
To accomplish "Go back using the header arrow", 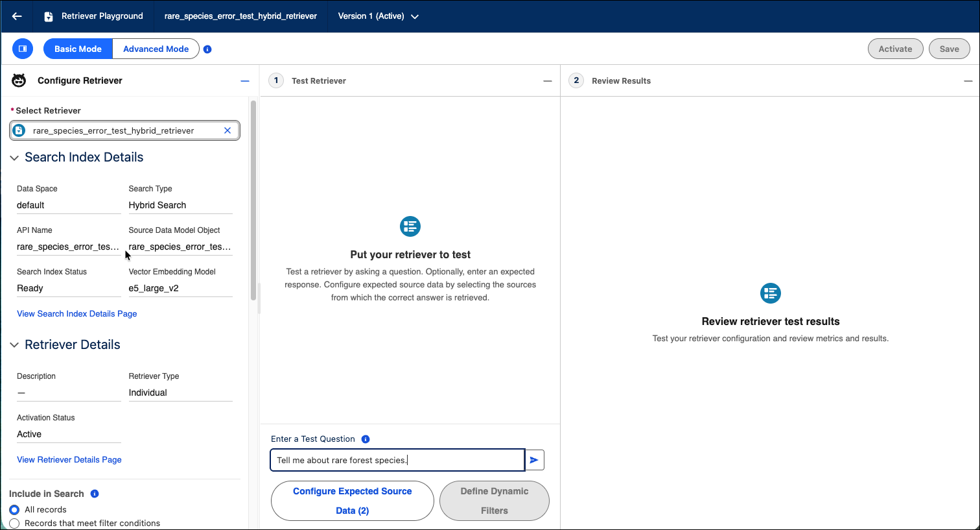I will 17,16.
